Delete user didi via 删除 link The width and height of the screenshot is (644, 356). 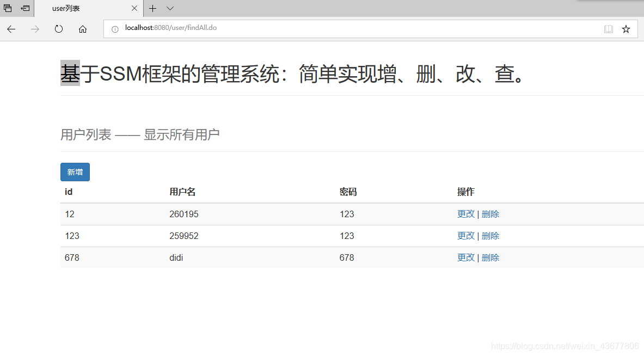click(490, 257)
